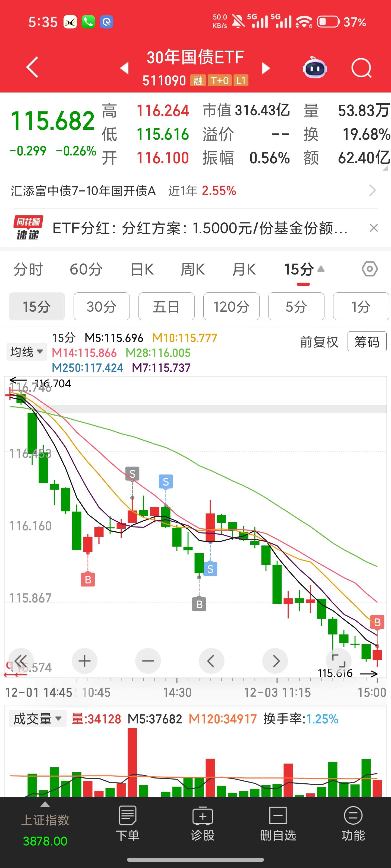The width and height of the screenshot is (391, 868).
Task: Select the 60分 chart tab
Action: [x=86, y=269]
